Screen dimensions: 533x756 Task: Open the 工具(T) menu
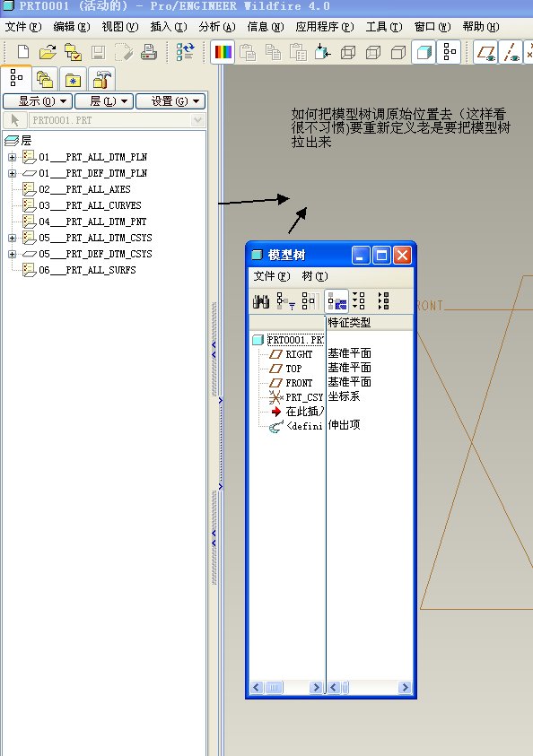coord(383,27)
